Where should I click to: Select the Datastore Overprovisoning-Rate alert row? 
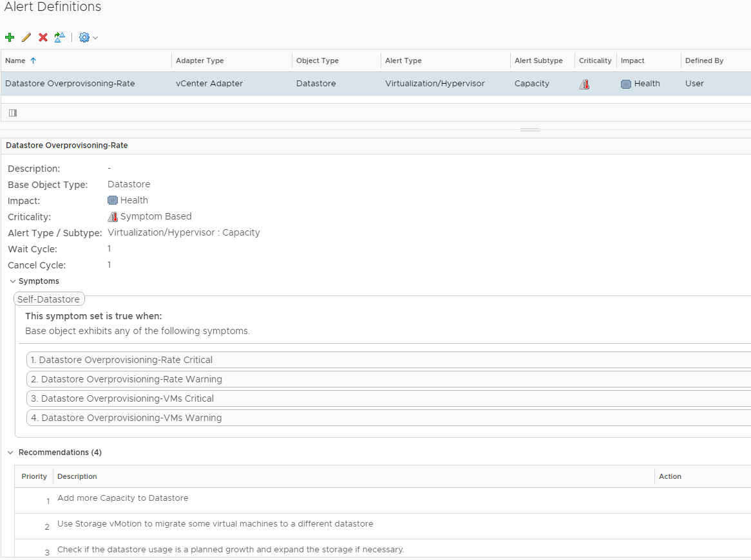point(70,84)
